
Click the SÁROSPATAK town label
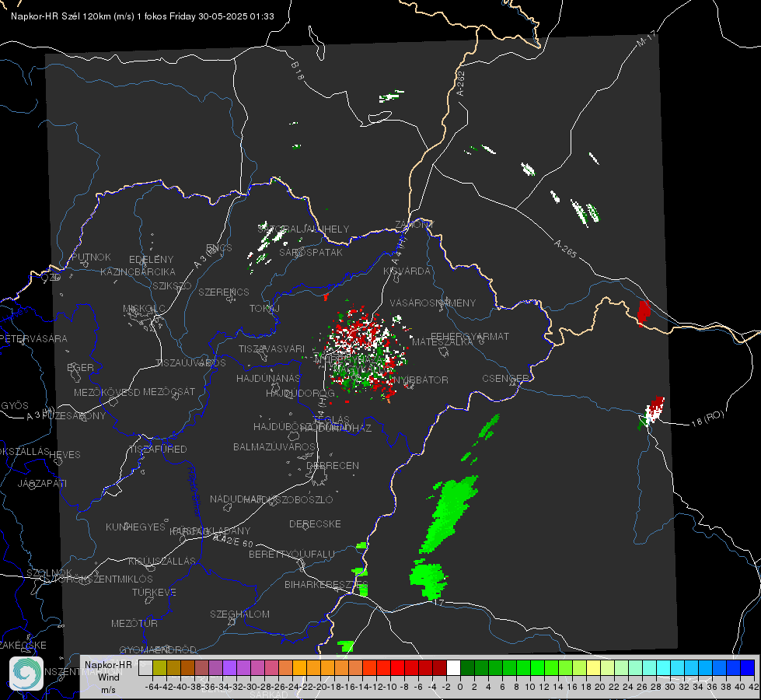click(311, 252)
